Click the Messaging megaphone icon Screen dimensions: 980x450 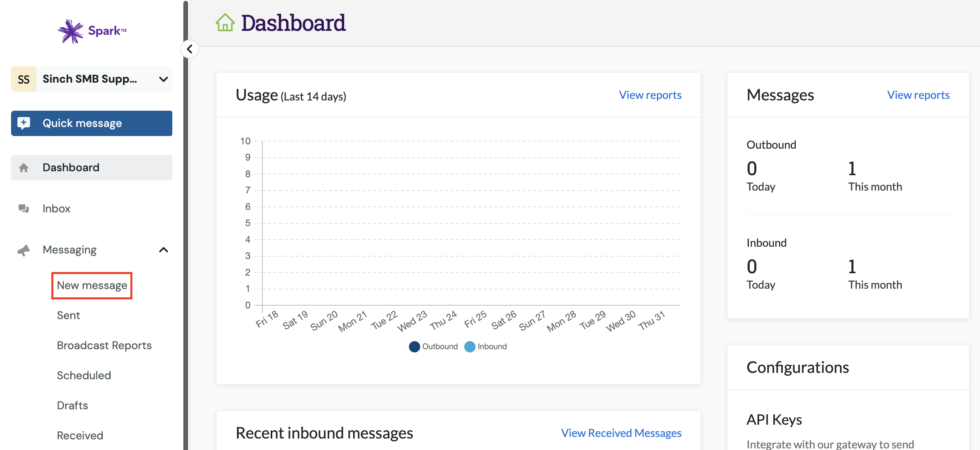coord(24,250)
